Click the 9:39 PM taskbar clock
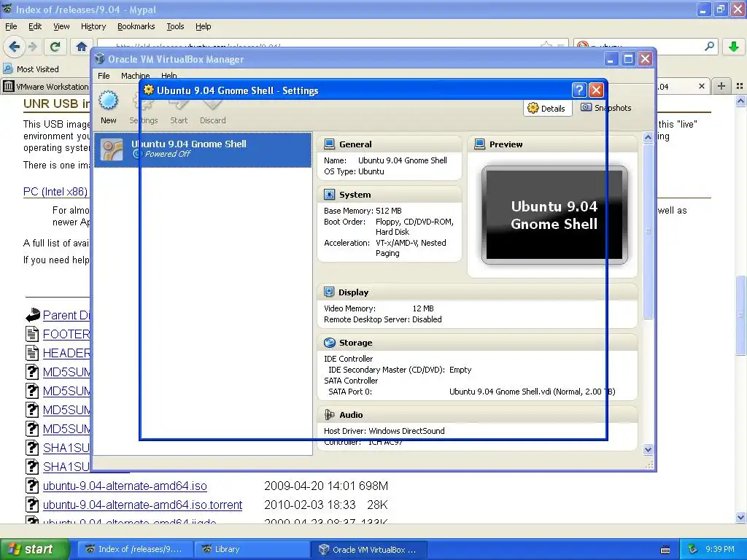 [x=720, y=549]
